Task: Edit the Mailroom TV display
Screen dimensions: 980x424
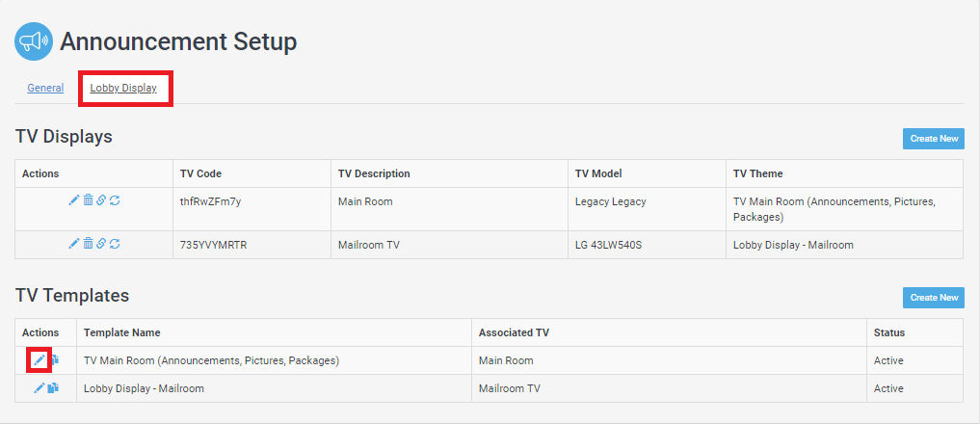Action: pyautogui.click(x=74, y=244)
